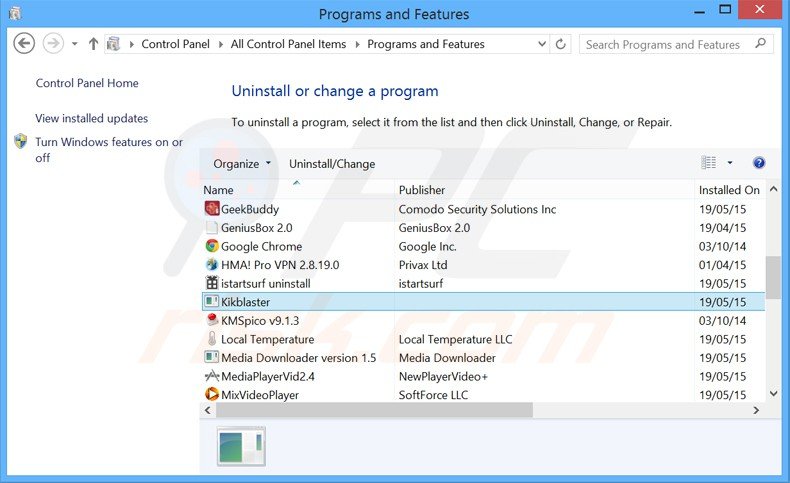Maximize the Programs and Features window

coord(725,10)
